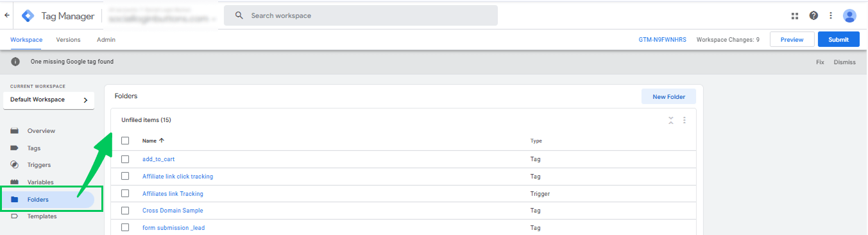Switch to the Versions tab
The height and width of the screenshot is (235, 868).
(x=68, y=40)
